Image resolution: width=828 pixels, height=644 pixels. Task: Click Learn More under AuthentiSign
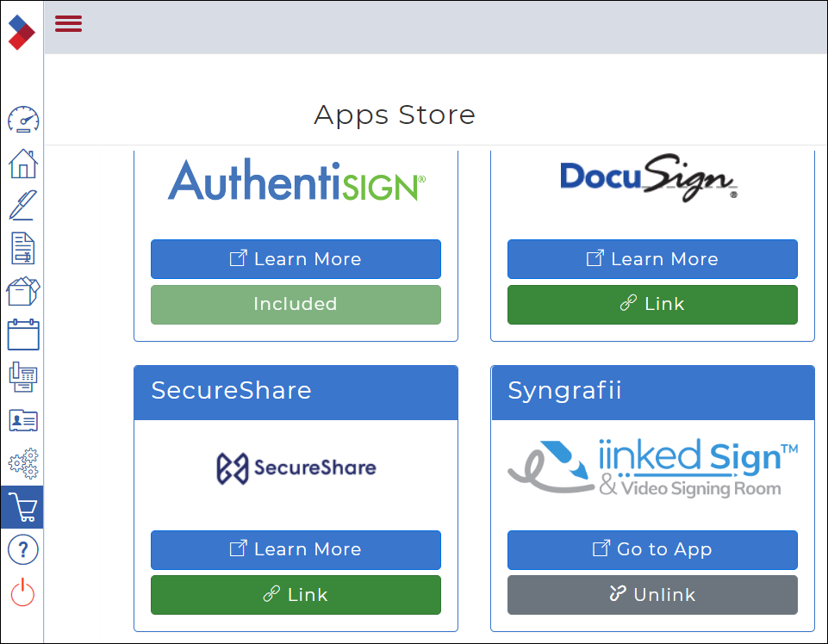point(296,259)
